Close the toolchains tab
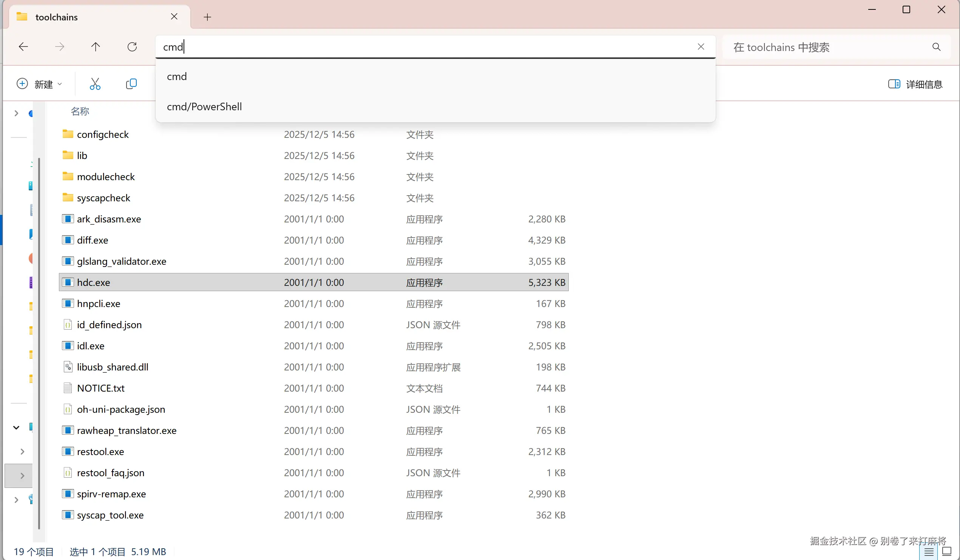The width and height of the screenshot is (960, 560). (x=174, y=17)
